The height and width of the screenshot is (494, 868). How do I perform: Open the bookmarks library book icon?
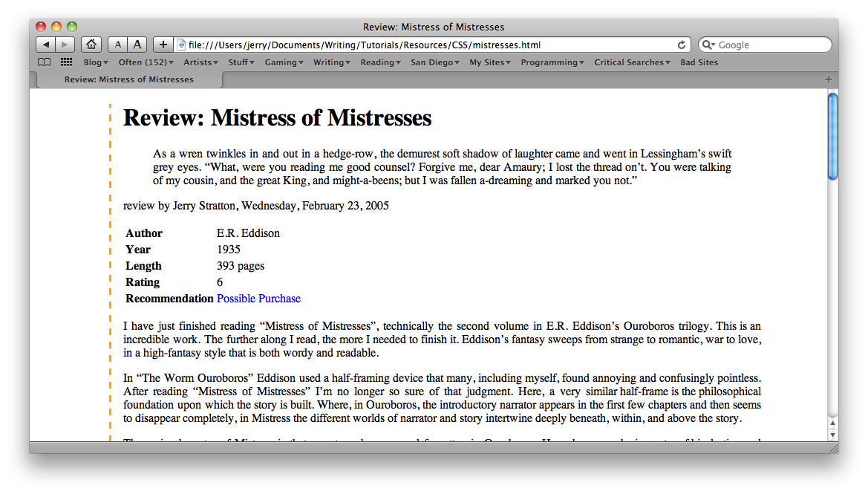point(45,62)
